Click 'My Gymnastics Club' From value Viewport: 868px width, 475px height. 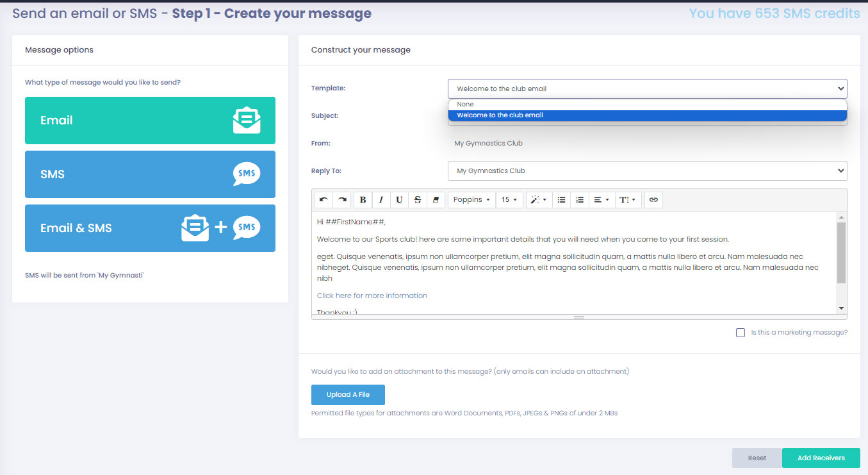[488, 144]
